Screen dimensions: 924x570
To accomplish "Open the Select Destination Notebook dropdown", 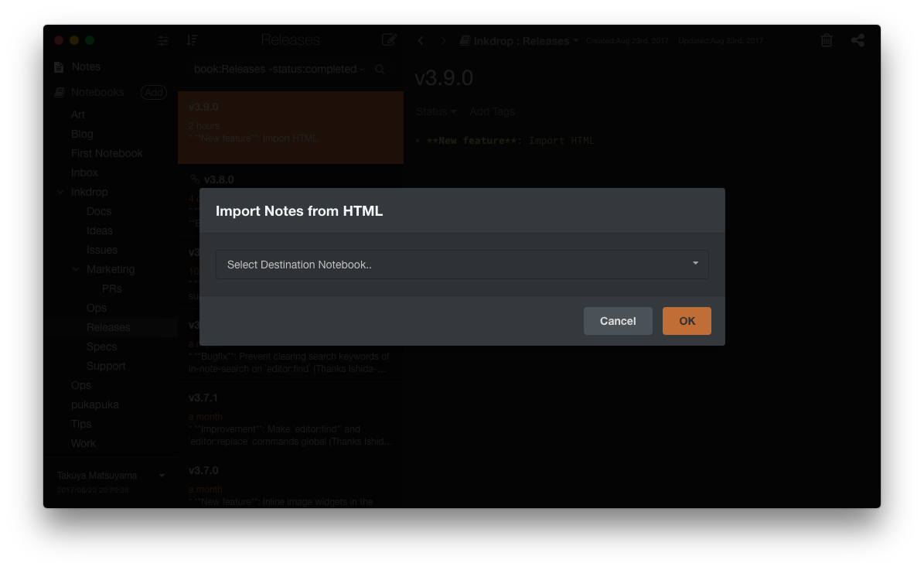I will tap(462, 265).
